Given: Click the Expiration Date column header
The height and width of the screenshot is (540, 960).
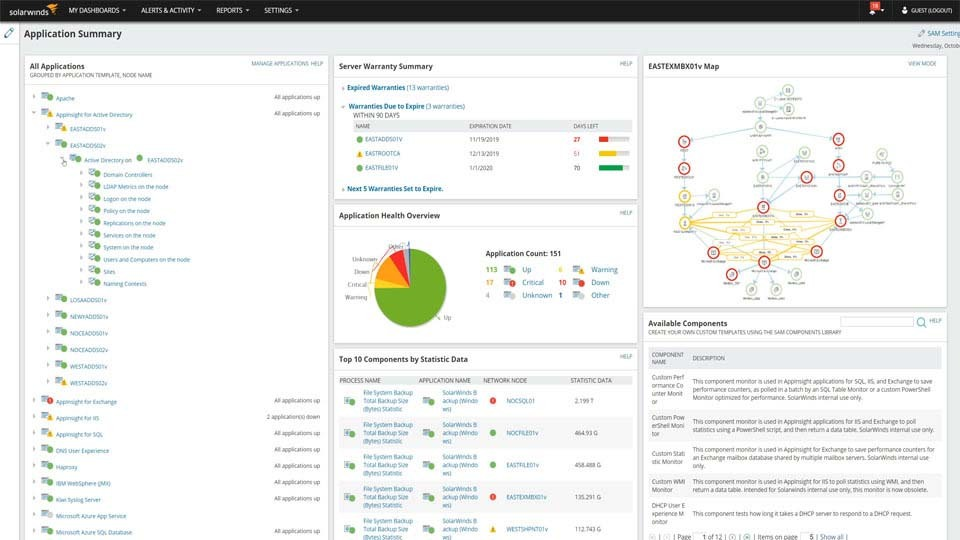Looking at the screenshot, I should 490,126.
